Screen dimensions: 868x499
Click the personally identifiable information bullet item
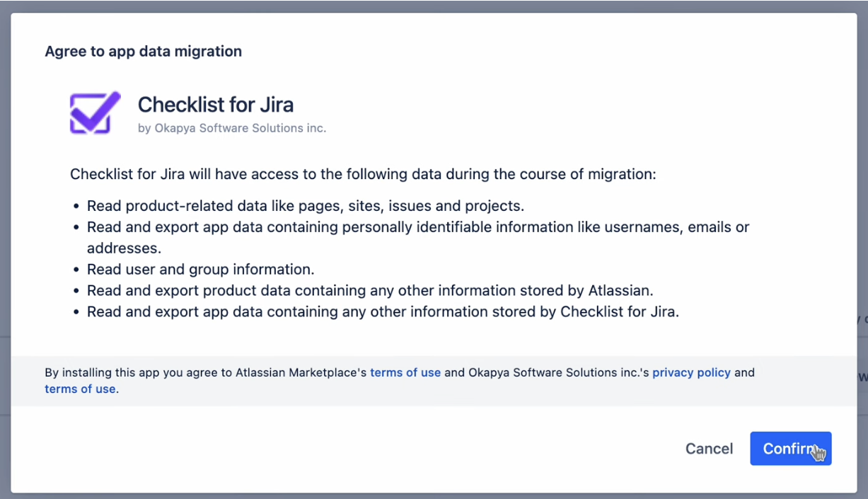(417, 227)
